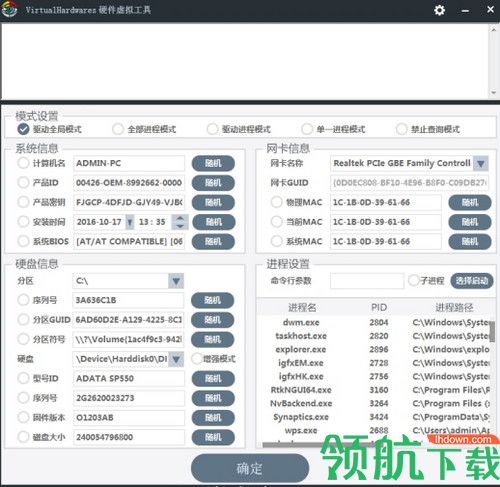The height and width of the screenshot is (487, 500).
Task: Toggle the 产品密钥 radio button
Action: [23, 202]
